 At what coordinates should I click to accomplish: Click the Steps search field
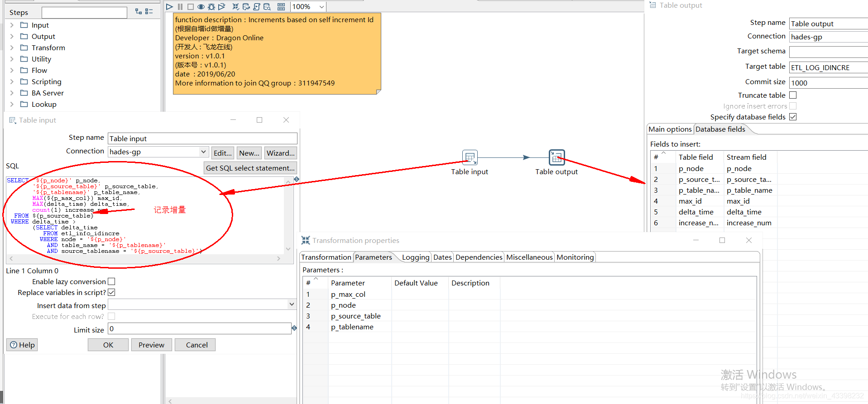(x=84, y=12)
